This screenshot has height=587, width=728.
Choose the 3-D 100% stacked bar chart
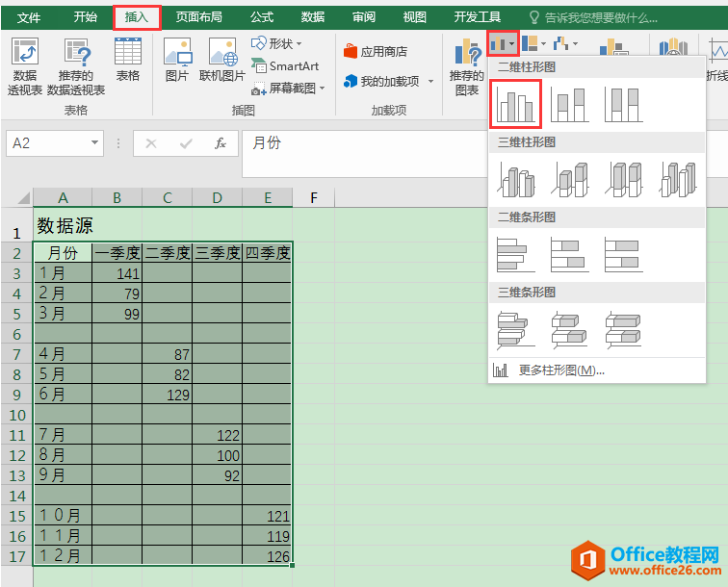pos(624,330)
